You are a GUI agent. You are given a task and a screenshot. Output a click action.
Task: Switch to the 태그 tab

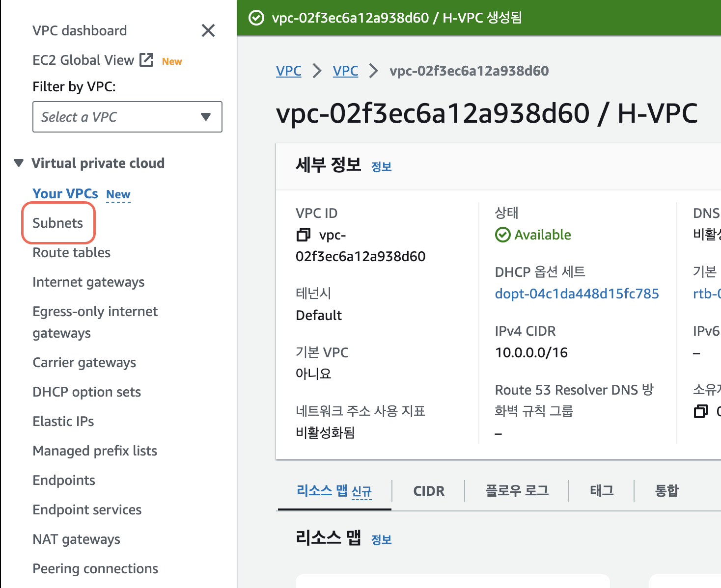(602, 491)
